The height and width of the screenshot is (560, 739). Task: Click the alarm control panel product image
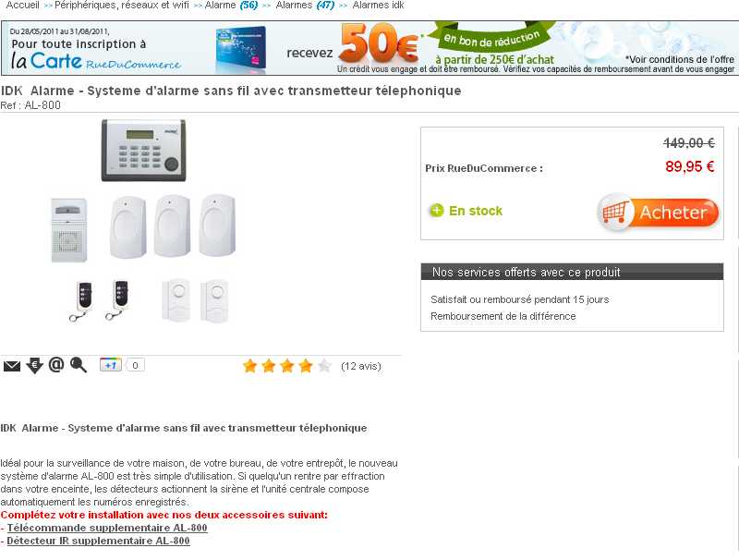click(x=144, y=151)
